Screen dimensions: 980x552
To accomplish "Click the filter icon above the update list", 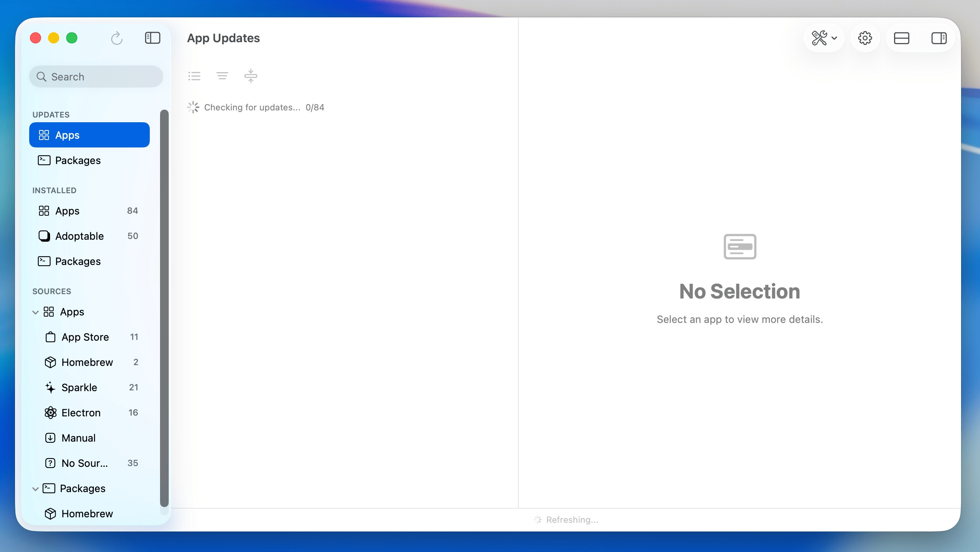I will point(222,76).
